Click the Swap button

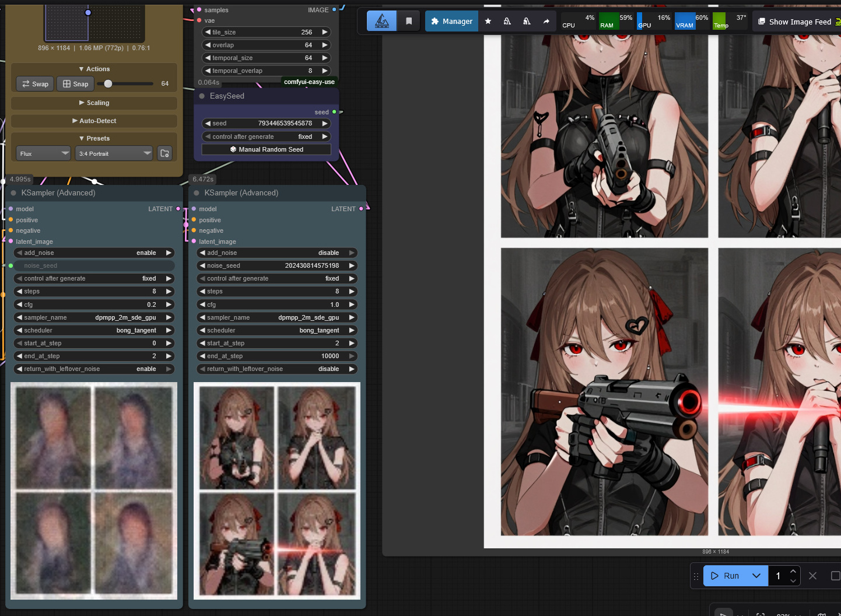[35, 84]
